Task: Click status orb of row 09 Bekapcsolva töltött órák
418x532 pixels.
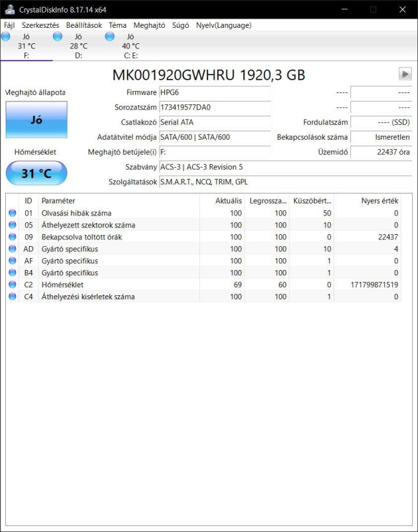Action: coord(13,237)
